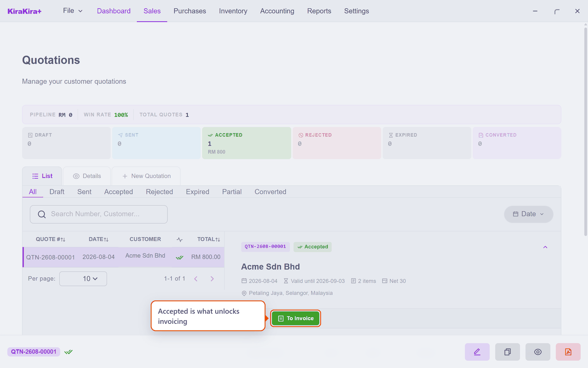Click the accepted double-check icon in table row
This screenshot has width=588, height=368.
coord(180,257)
